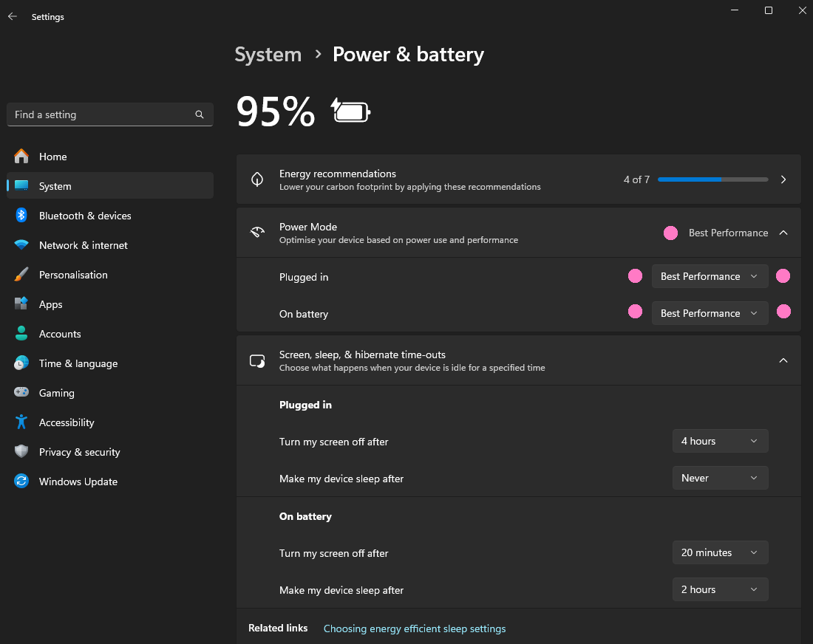The image size is (813, 644).
Task: Open on battery sleep after dropdown
Action: pos(720,589)
